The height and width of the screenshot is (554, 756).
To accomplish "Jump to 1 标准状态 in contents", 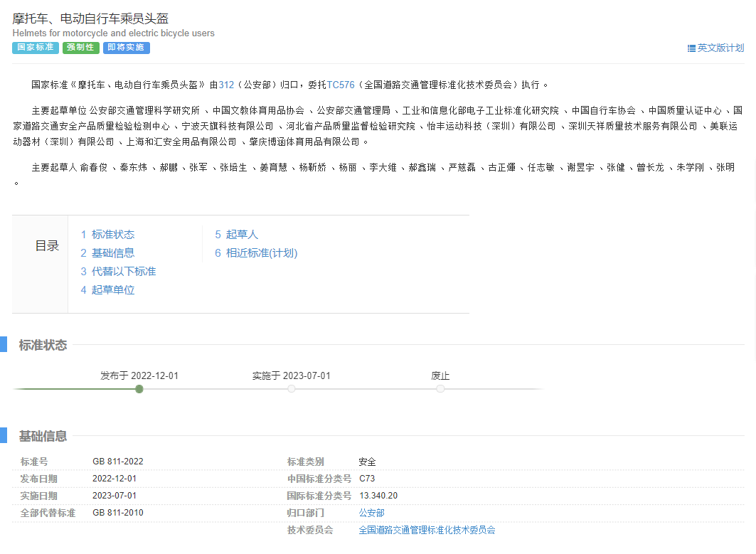I will tap(107, 235).
